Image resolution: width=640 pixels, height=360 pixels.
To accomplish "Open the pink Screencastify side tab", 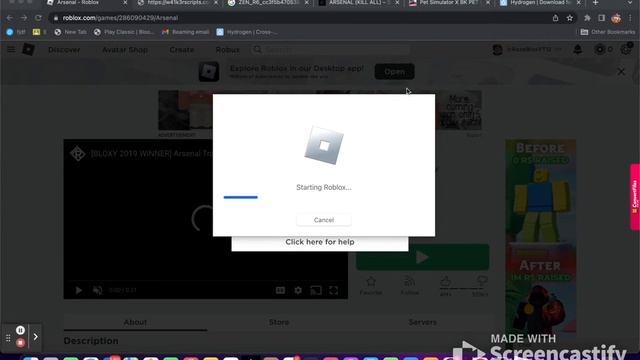I will tap(635, 197).
